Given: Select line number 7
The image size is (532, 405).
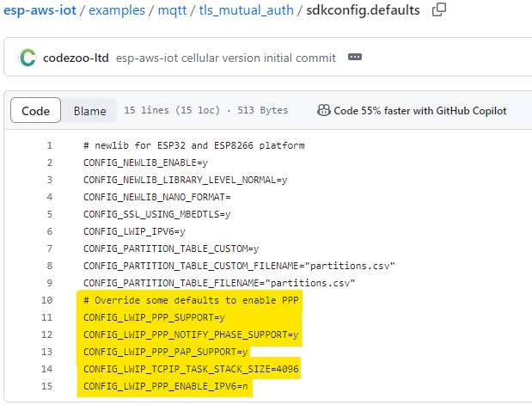Looking at the screenshot, I should 50,249.
